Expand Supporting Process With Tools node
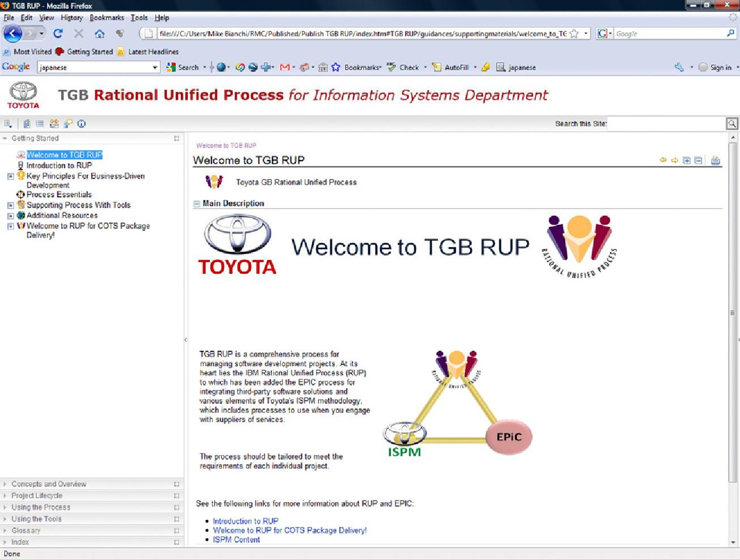740x560 pixels. tap(10, 205)
